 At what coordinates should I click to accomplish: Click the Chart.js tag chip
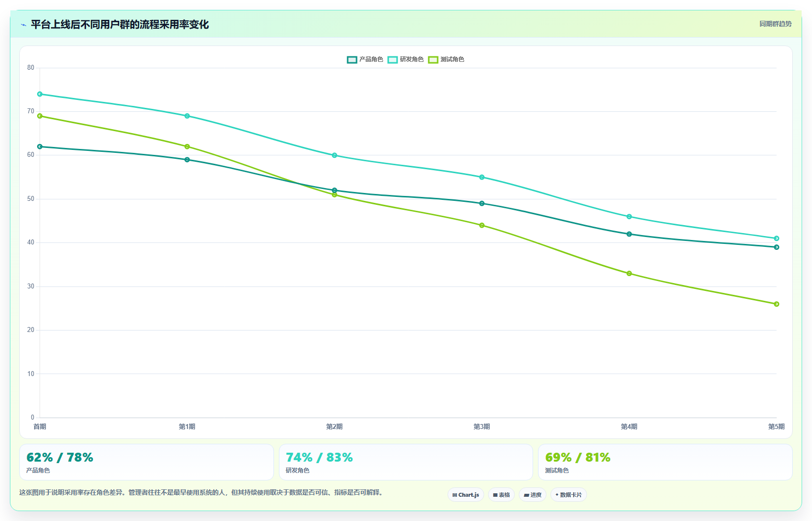pyautogui.click(x=466, y=495)
